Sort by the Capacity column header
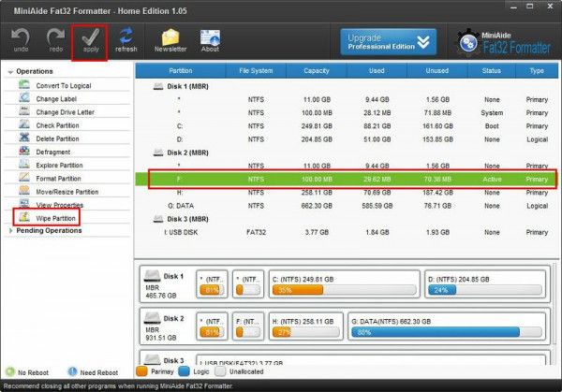The width and height of the screenshot is (562, 392). [317, 70]
